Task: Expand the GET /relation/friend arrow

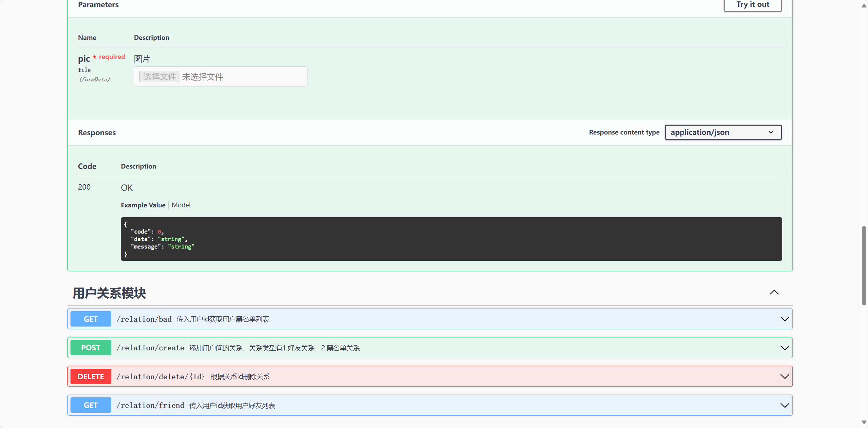Action: point(785,405)
